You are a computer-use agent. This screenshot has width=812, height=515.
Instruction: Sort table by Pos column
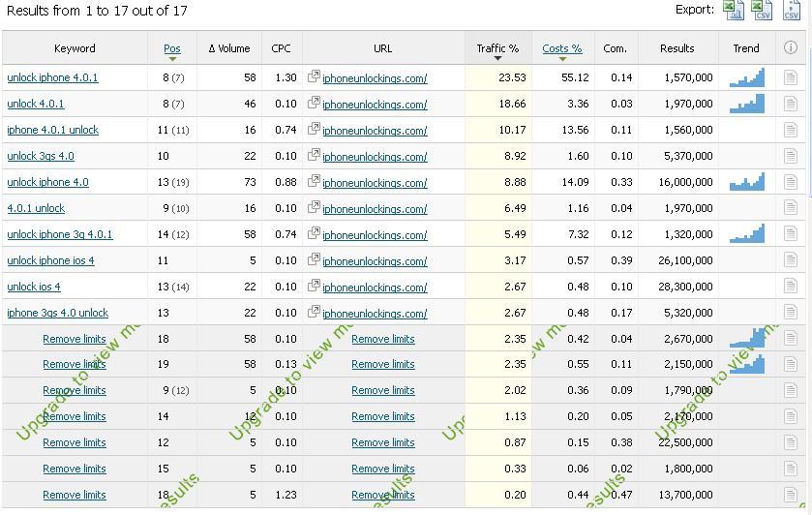(172, 48)
